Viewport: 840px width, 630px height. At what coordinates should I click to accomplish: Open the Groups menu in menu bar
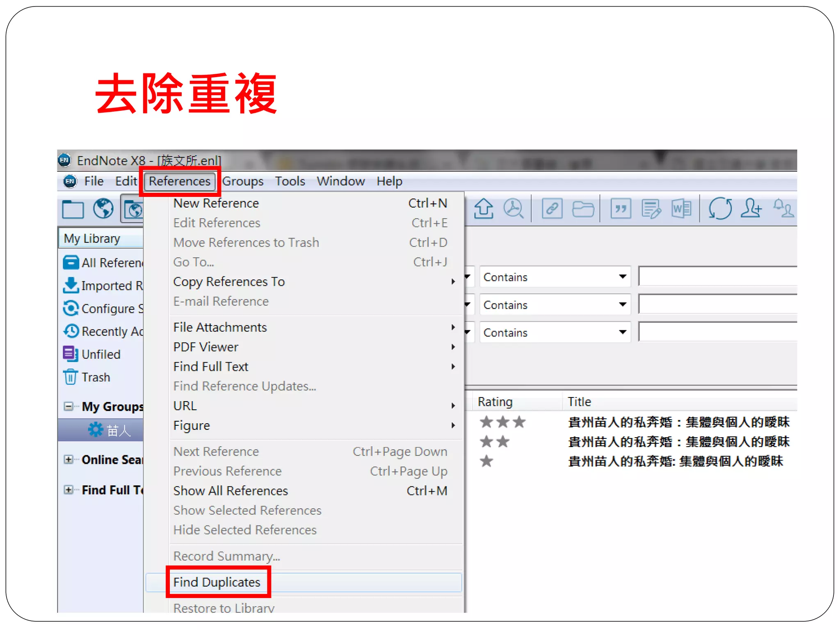(243, 181)
